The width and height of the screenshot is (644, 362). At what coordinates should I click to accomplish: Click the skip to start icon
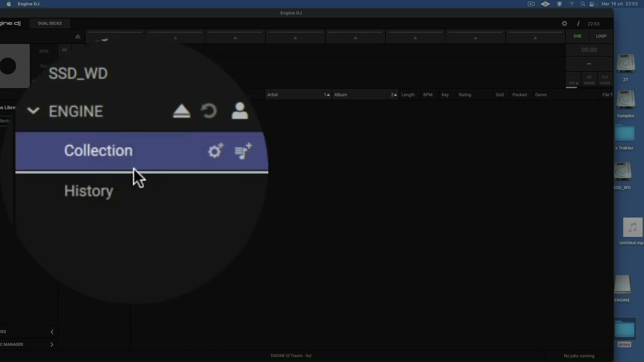[x=64, y=49]
